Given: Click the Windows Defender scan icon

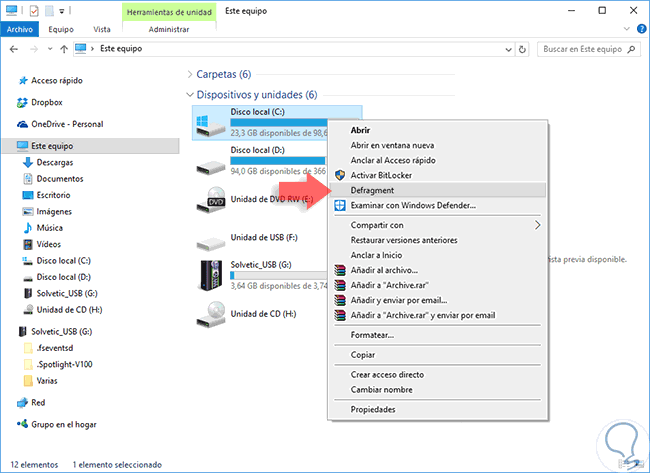Looking at the screenshot, I should click(x=340, y=205).
